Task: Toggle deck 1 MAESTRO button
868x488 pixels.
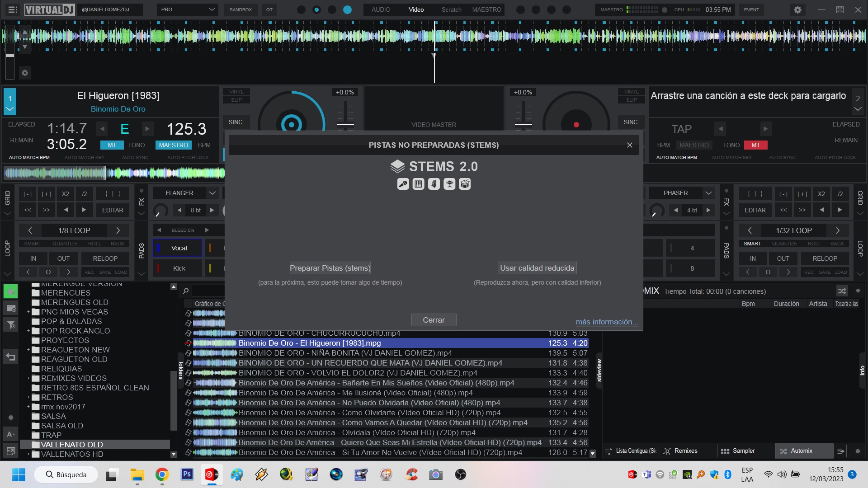Action: [173, 145]
